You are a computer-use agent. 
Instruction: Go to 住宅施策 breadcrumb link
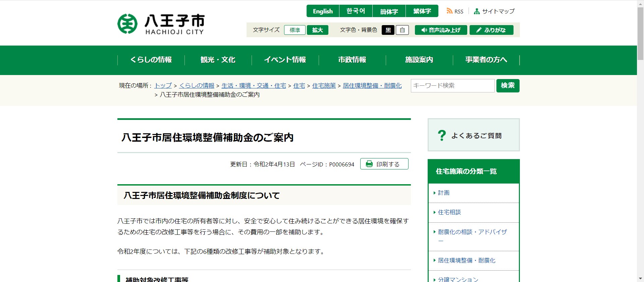click(x=324, y=86)
